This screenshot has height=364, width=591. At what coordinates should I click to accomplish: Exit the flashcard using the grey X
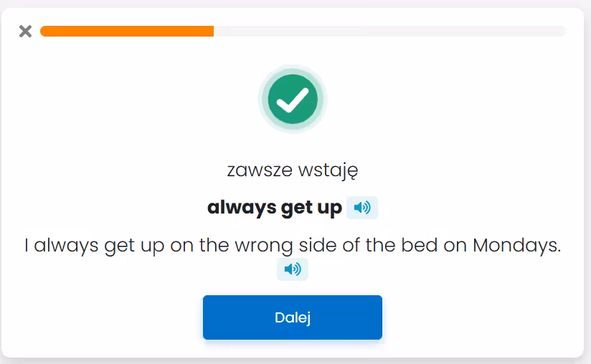click(25, 31)
